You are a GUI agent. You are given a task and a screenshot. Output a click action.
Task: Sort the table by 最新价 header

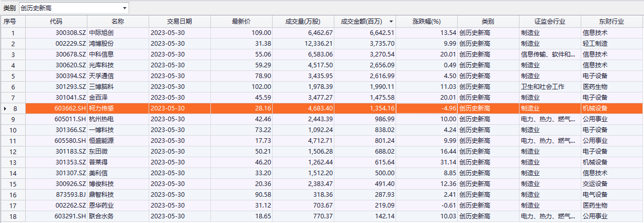(241, 22)
